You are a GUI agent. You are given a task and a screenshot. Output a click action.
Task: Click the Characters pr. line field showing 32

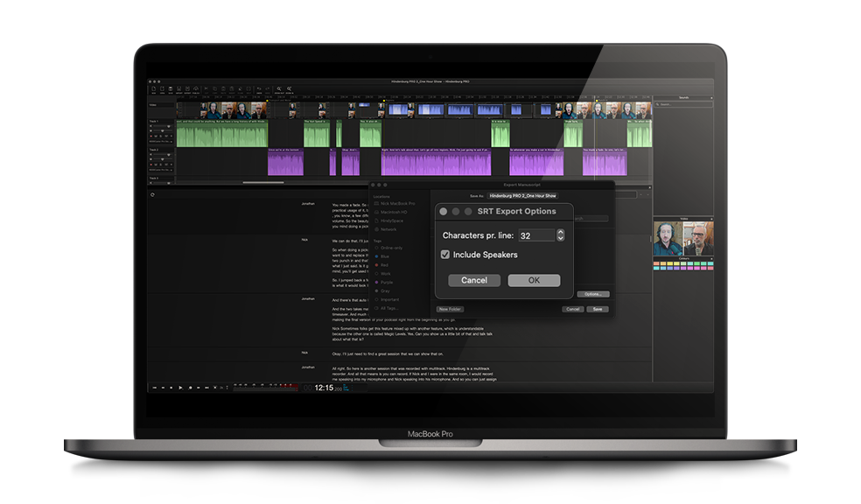point(536,235)
